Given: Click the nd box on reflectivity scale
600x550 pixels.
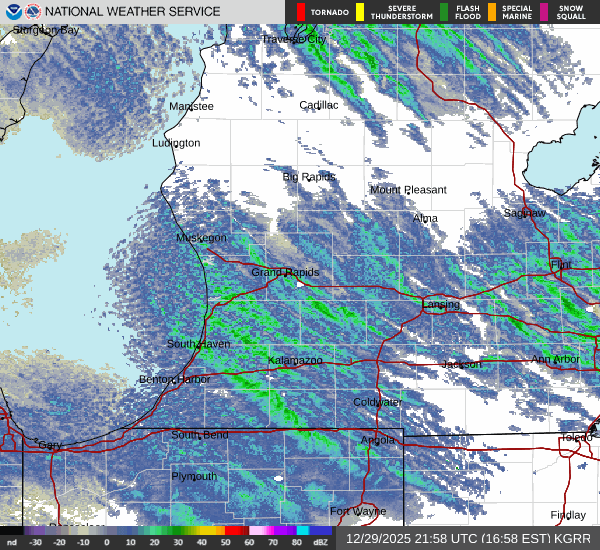Looking at the screenshot, I should pyautogui.click(x=12, y=543).
